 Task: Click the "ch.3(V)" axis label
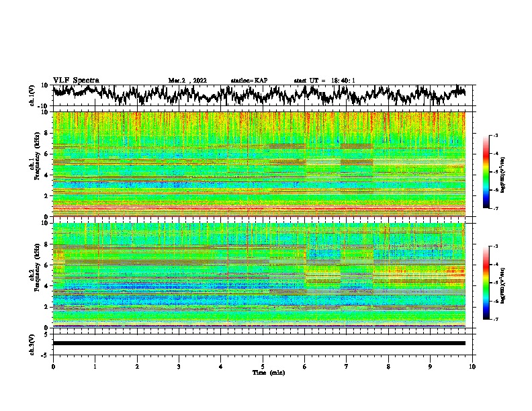(32, 345)
